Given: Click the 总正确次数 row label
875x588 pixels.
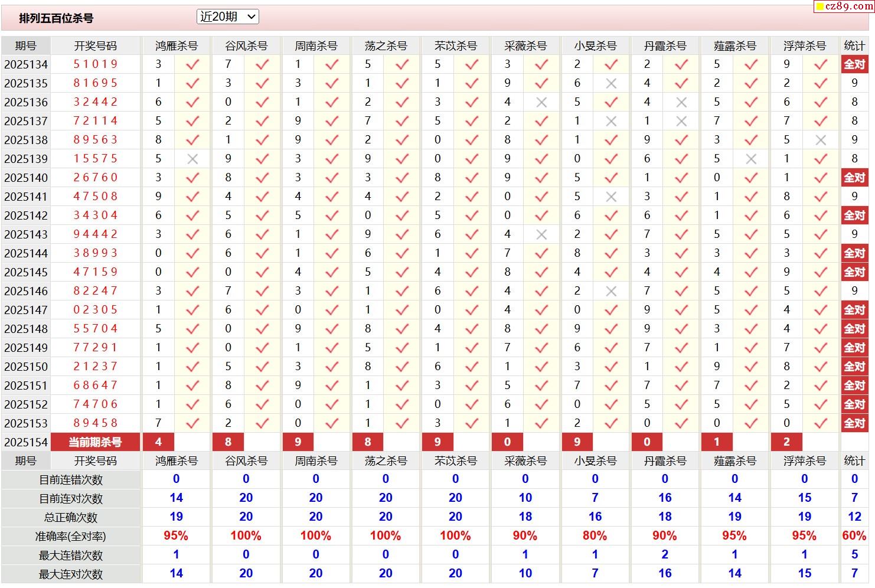Looking at the screenshot, I should coord(71,518).
